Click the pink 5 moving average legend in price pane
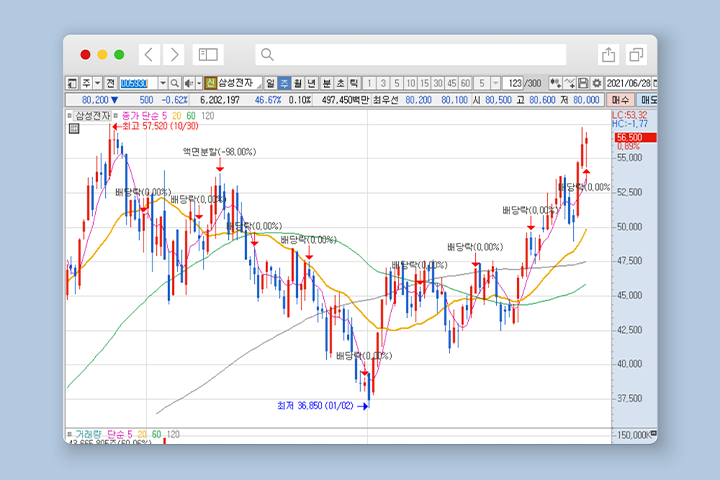Viewport: 720px width, 480px height. pos(164,116)
